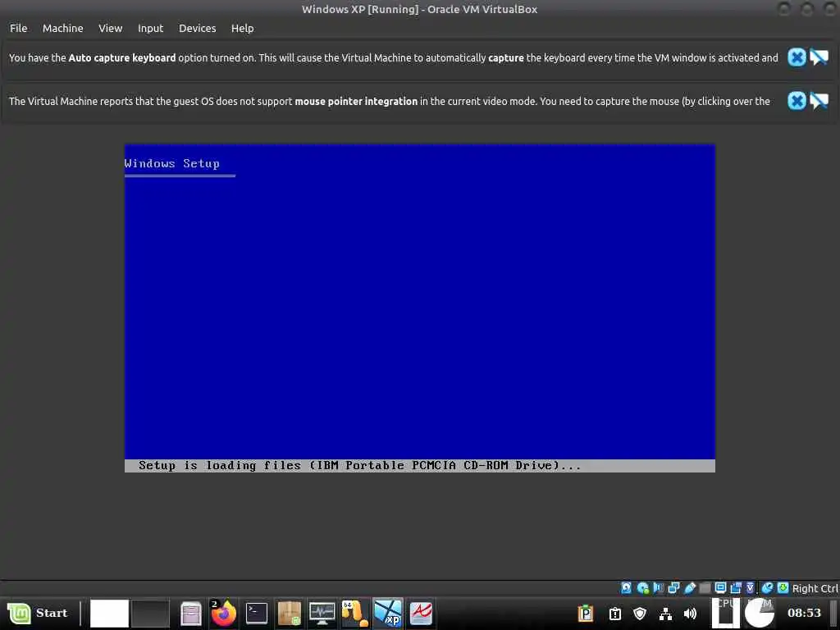840x630 pixels.
Task: Click the USB devices indicator
Action: tap(689, 588)
